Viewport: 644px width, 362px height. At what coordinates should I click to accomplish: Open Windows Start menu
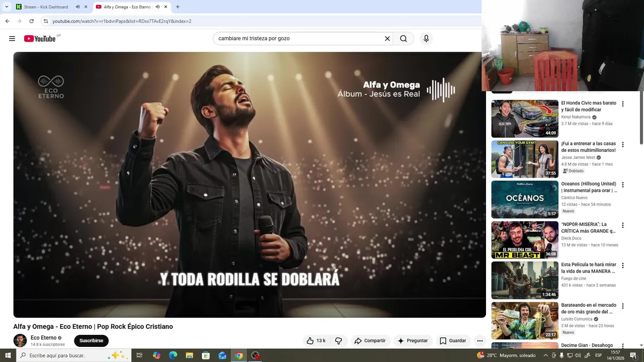pos(8,355)
